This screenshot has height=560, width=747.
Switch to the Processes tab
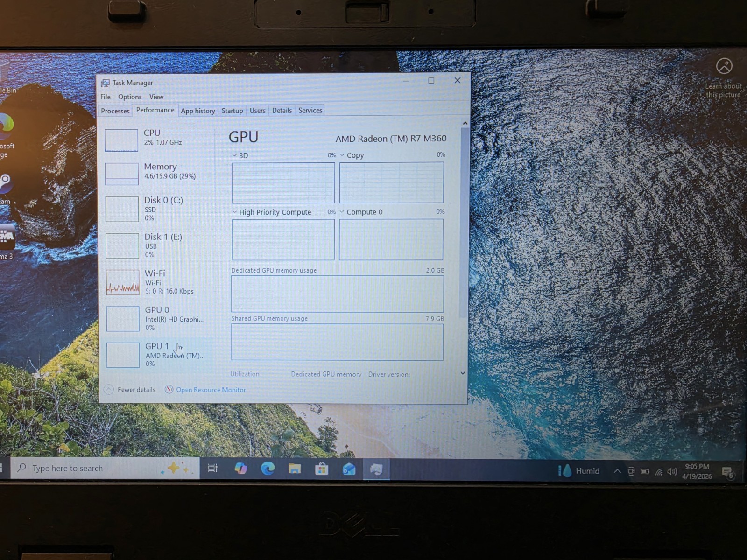pos(115,111)
